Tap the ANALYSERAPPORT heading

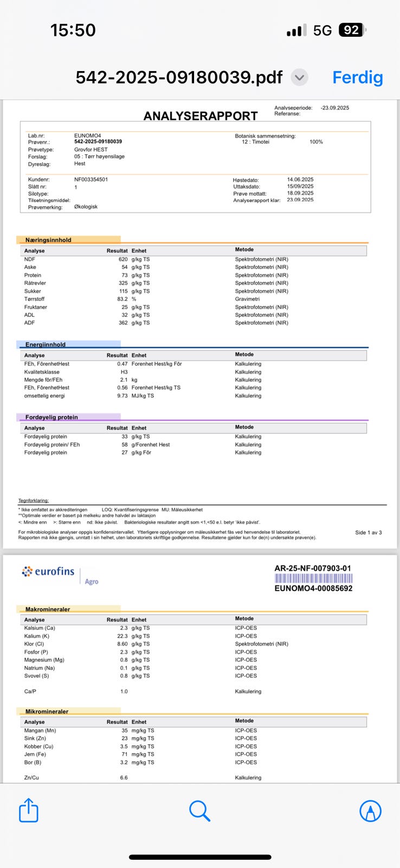[201, 116]
